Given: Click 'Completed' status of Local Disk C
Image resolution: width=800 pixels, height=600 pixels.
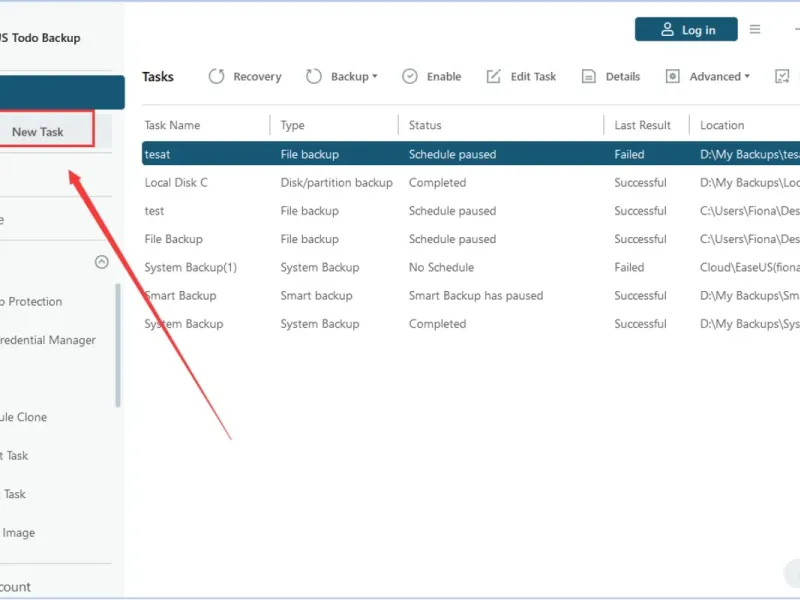Looking at the screenshot, I should 437,183.
